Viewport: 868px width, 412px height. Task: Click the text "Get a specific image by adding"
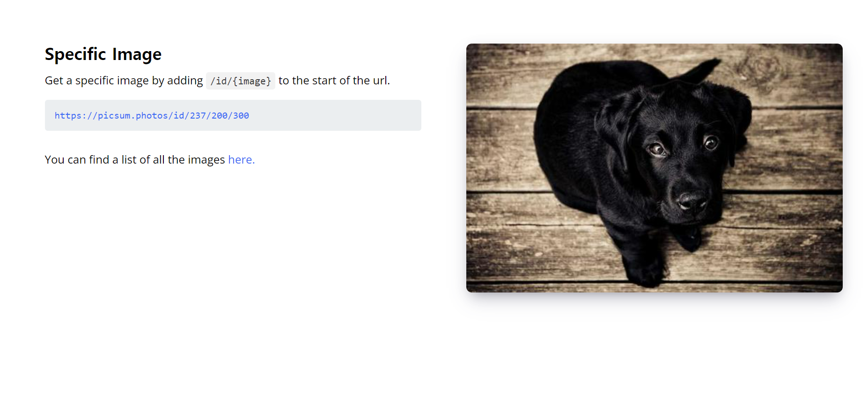124,81
